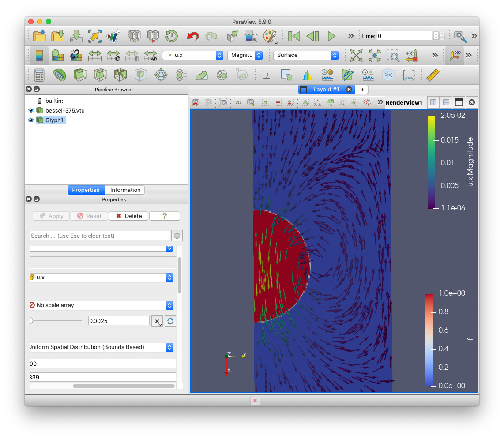Toggle color legend visibility icon
Image resolution: width=504 pixels, height=439 pixels.
39,55
